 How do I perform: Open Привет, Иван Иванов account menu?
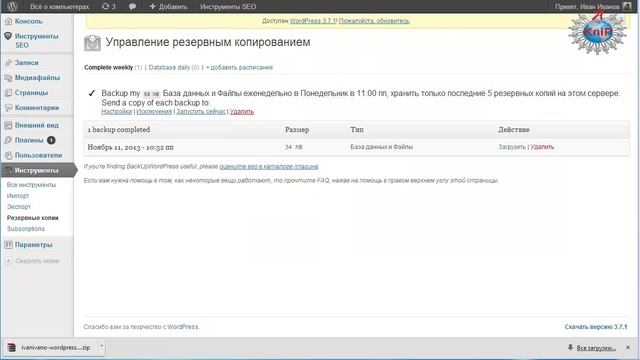(587, 7)
